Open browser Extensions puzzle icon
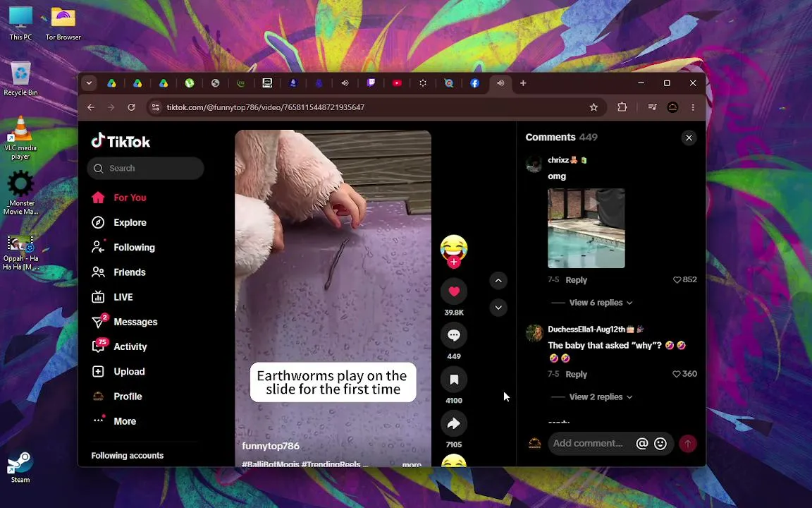The height and width of the screenshot is (508, 812). pyautogui.click(x=622, y=107)
